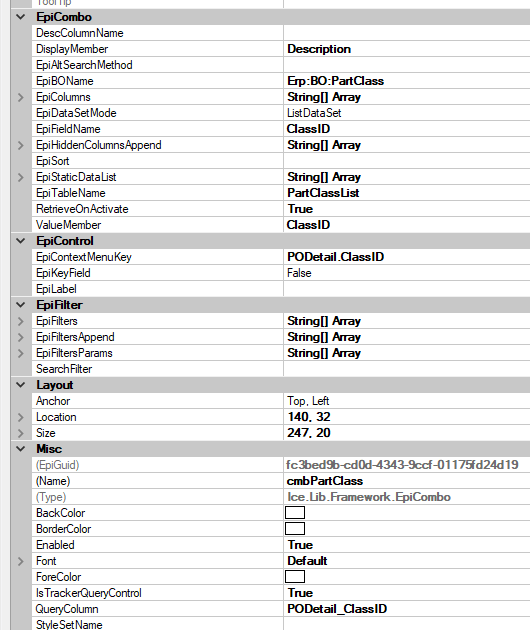
Task: Select the (Type) property label
Action: tap(51, 497)
